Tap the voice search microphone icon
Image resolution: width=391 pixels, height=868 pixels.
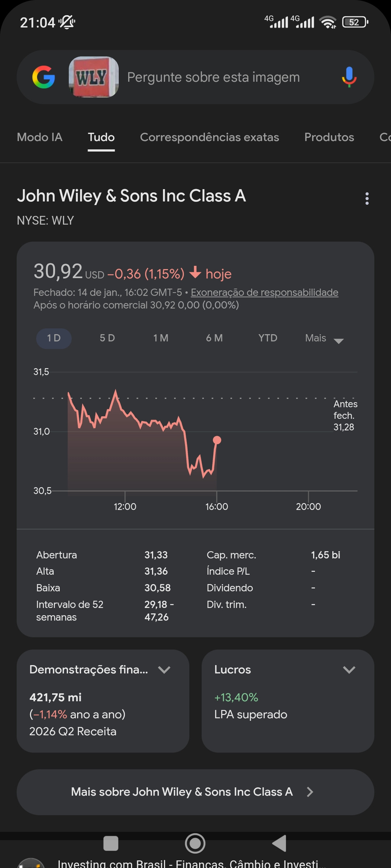click(x=349, y=77)
